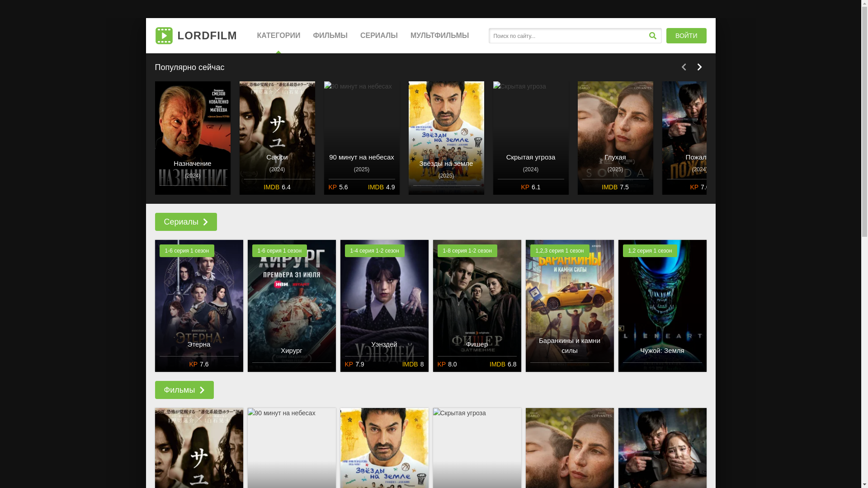Open the Хирург series card
This screenshot has width=868, height=488.
(292, 306)
